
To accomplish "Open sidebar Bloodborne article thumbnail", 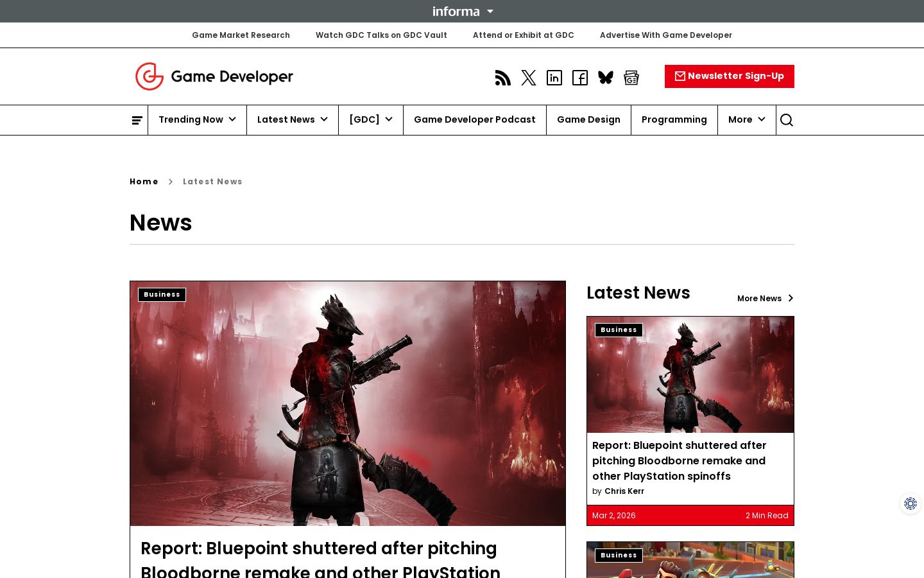I will (x=690, y=374).
